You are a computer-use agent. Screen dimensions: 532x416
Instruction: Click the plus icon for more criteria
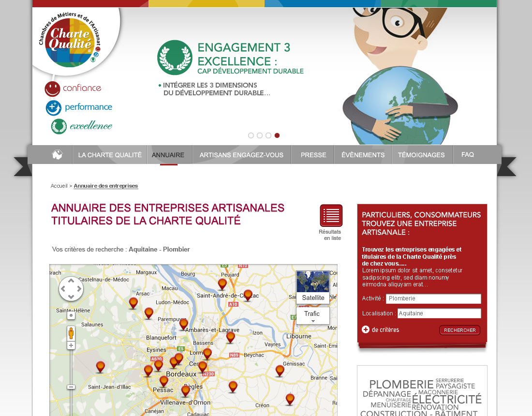click(366, 329)
